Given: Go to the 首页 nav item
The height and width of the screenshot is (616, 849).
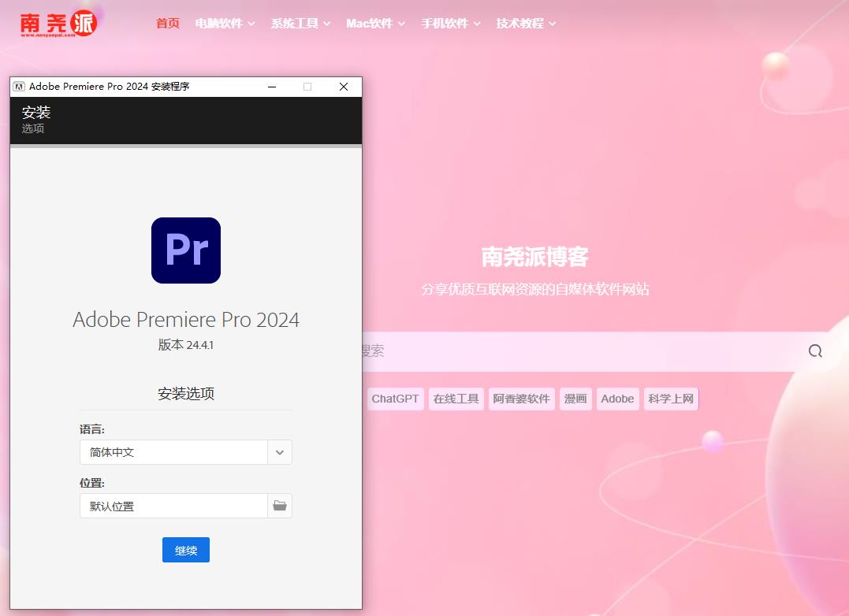Looking at the screenshot, I should (x=167, y=24).
